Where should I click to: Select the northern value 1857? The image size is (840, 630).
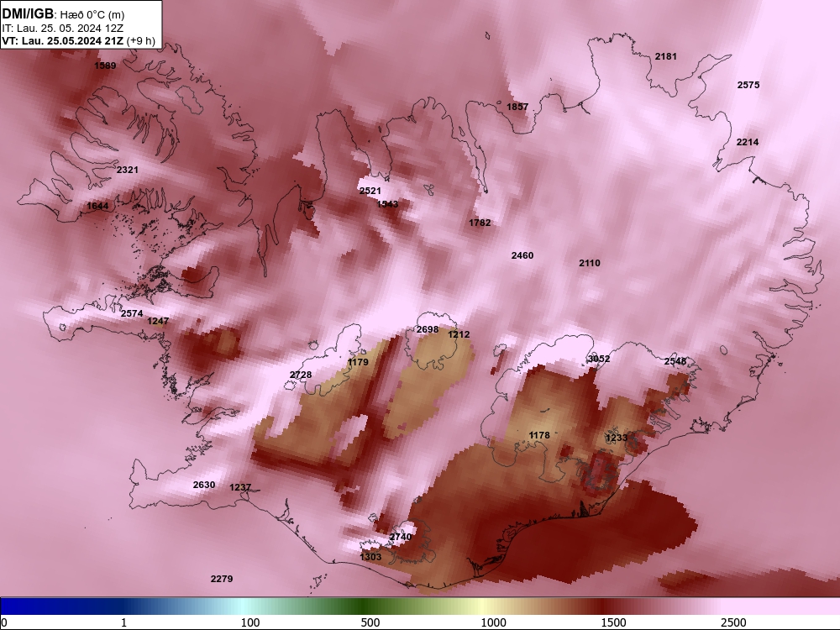click(517, 107)
